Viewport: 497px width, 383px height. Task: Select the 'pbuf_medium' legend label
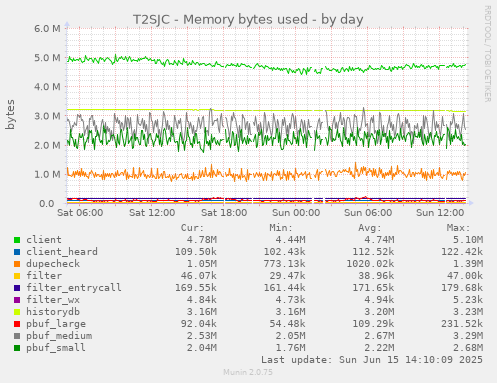point(59,336)
